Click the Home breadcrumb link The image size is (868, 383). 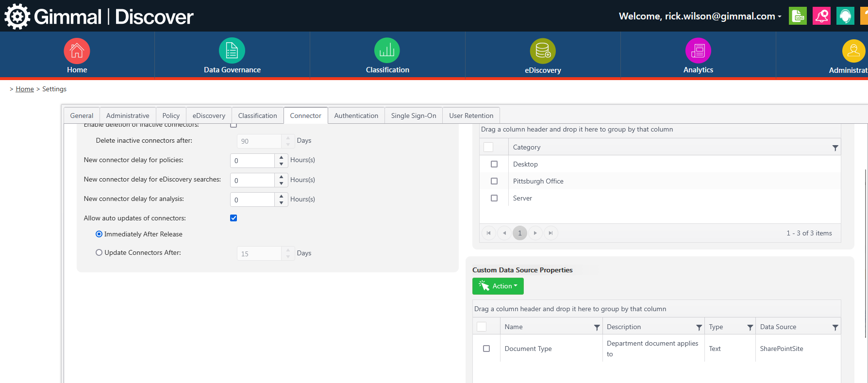coord(25,89)
